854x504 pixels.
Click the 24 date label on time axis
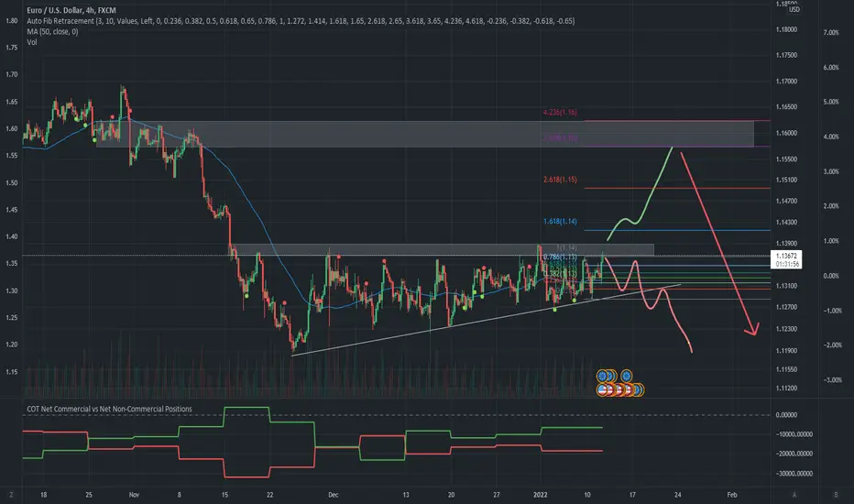click(x=677, y=495)
